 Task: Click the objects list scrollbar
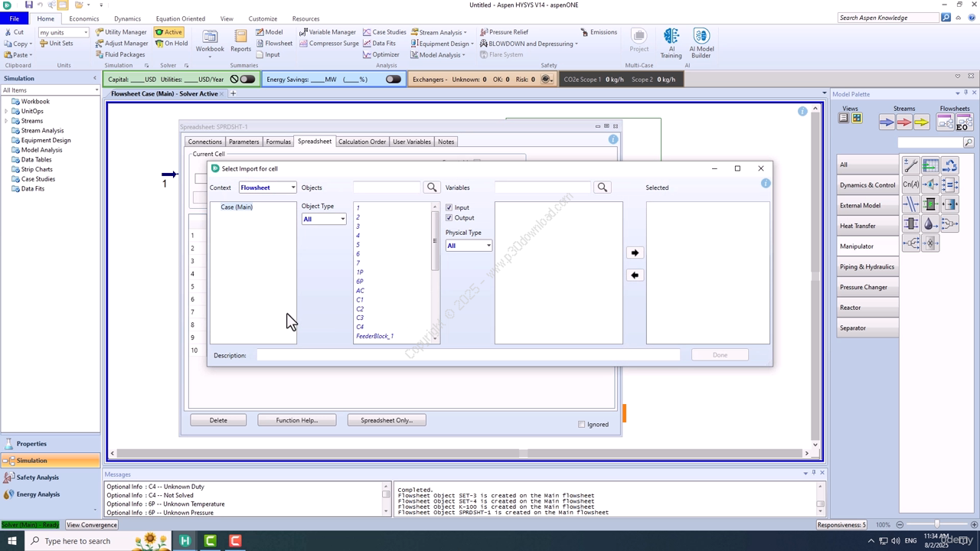coord(435,272)
